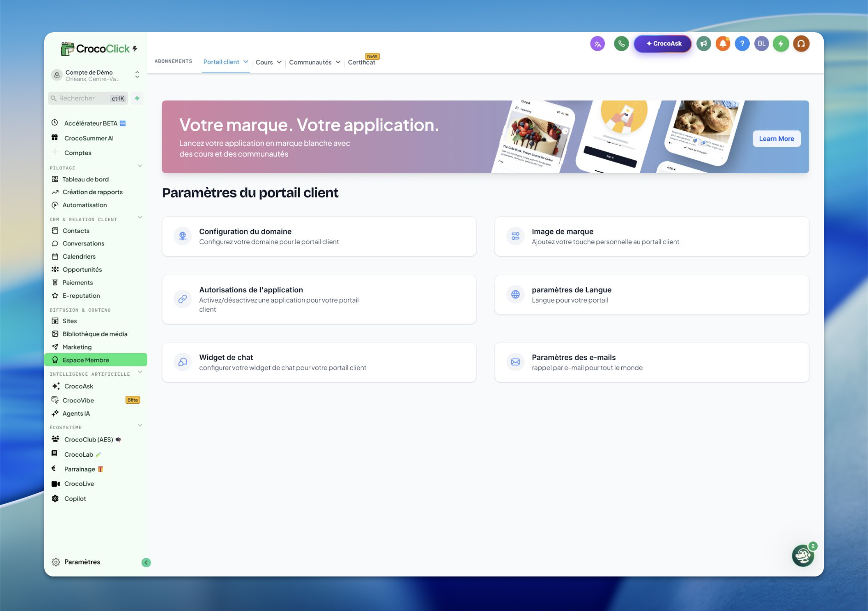Open the BL user avatar menu
Viewport: 868px width, 611px height.
pos(762,44)
